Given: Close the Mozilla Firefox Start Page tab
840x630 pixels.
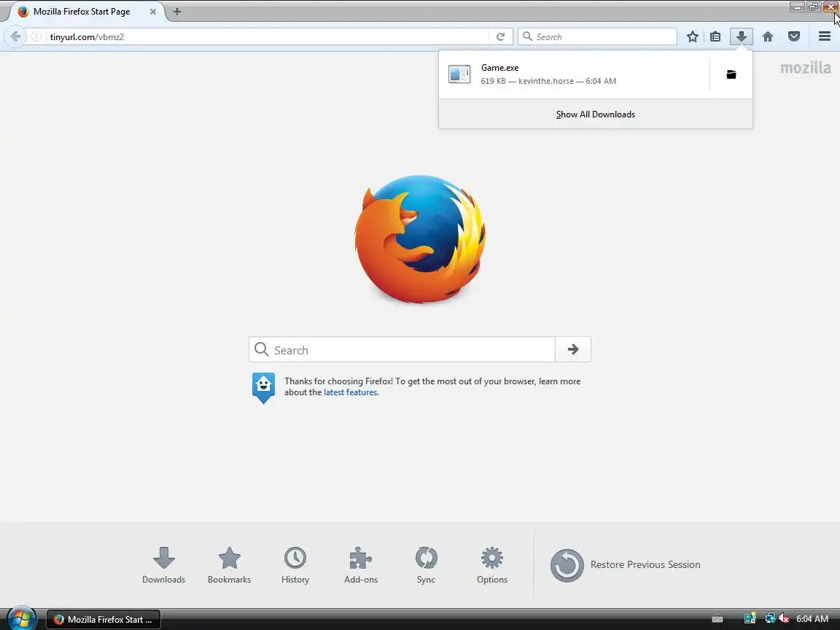Looking at the screenshot, I should (152, 11).
